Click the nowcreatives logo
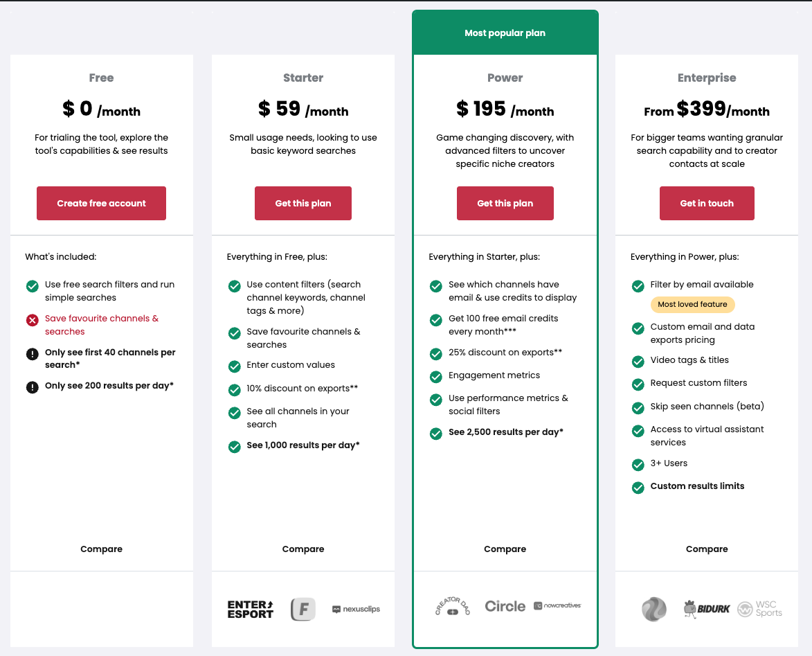The width and height of the screenshot is (812, 656). pos(557,605)
